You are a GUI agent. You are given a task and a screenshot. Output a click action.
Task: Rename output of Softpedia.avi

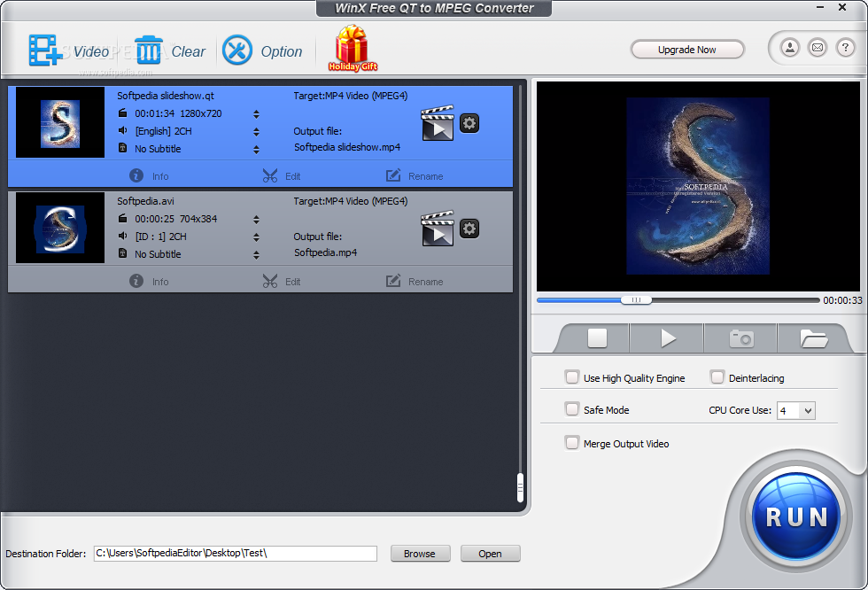tap(415, 281)
